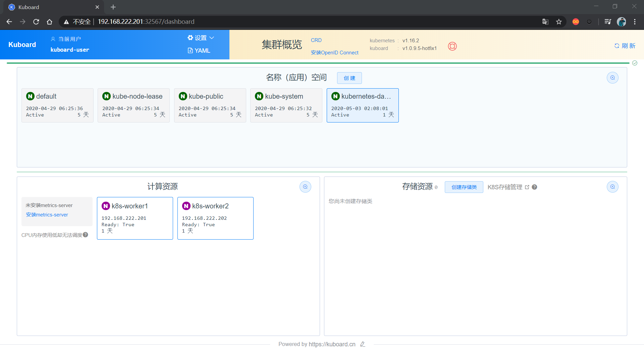Screen dimensions: 644x349
Task: Click 您尚未创建存储类 message text
Action: point(351,201)
